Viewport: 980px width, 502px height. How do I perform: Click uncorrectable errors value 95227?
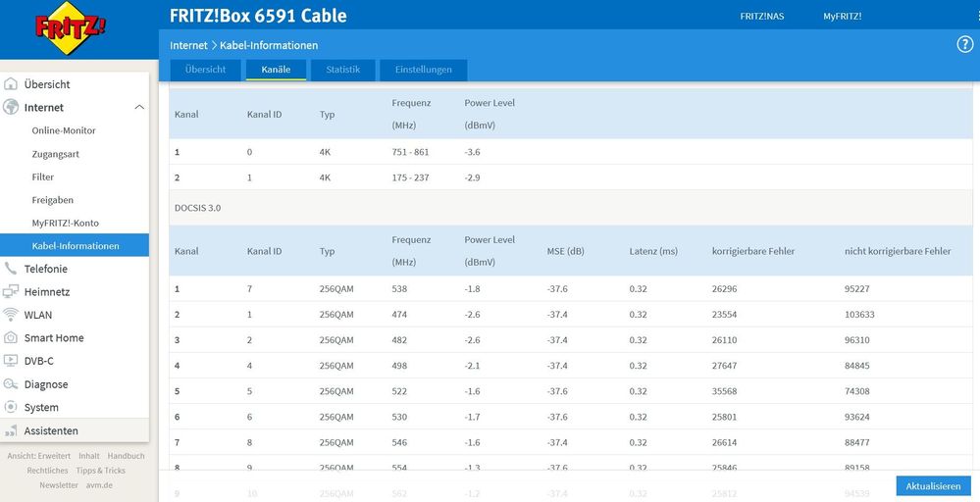[x=856, y=289]
